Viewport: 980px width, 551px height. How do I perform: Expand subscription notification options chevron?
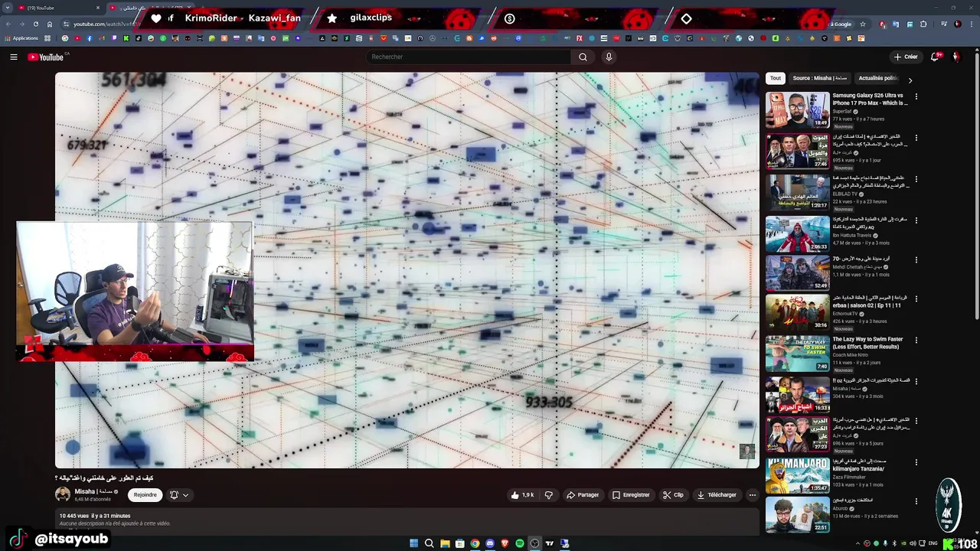click(x=185, y=495)
